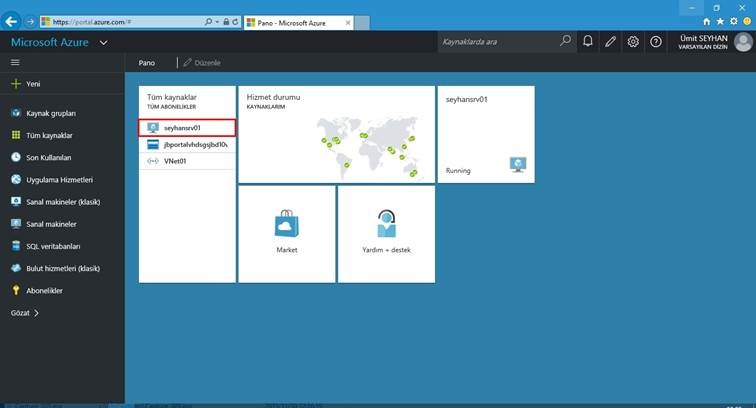This screenshot has width=756, height=408.
Task: Toggle the hamburger menu in sidebar
Action: (15, 62)
